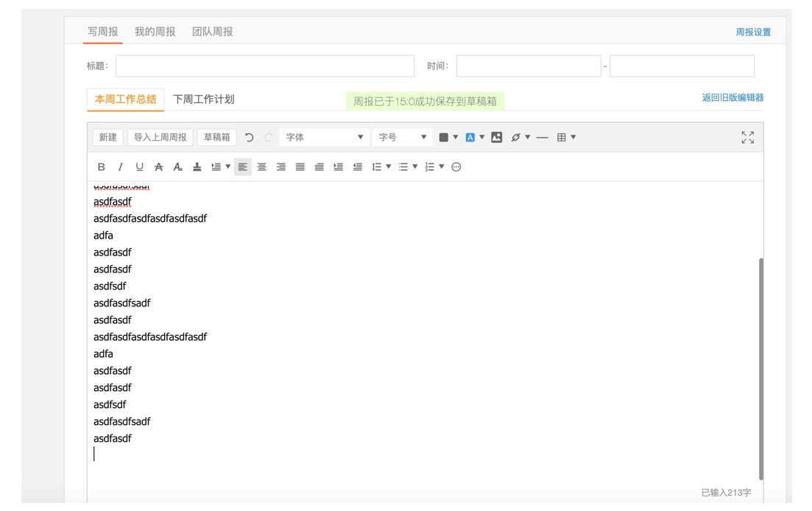
Task: Expand the table options arrow
Action: (x=573, y=137)
